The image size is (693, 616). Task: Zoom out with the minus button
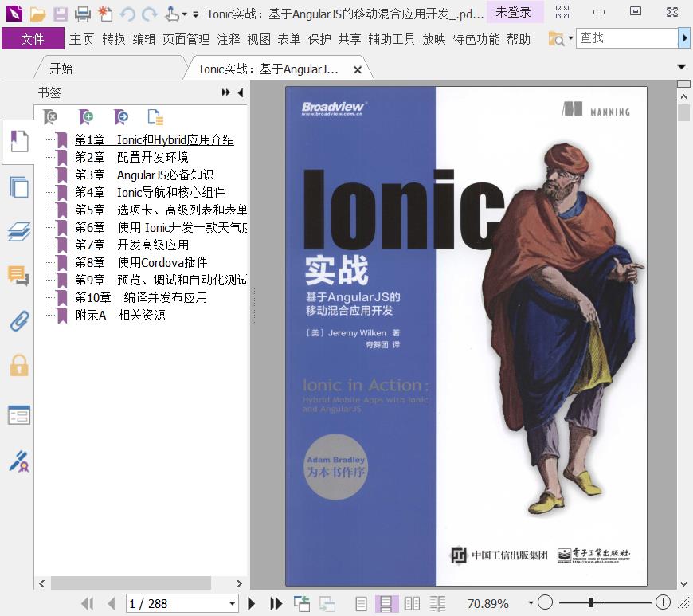(546, 602)
